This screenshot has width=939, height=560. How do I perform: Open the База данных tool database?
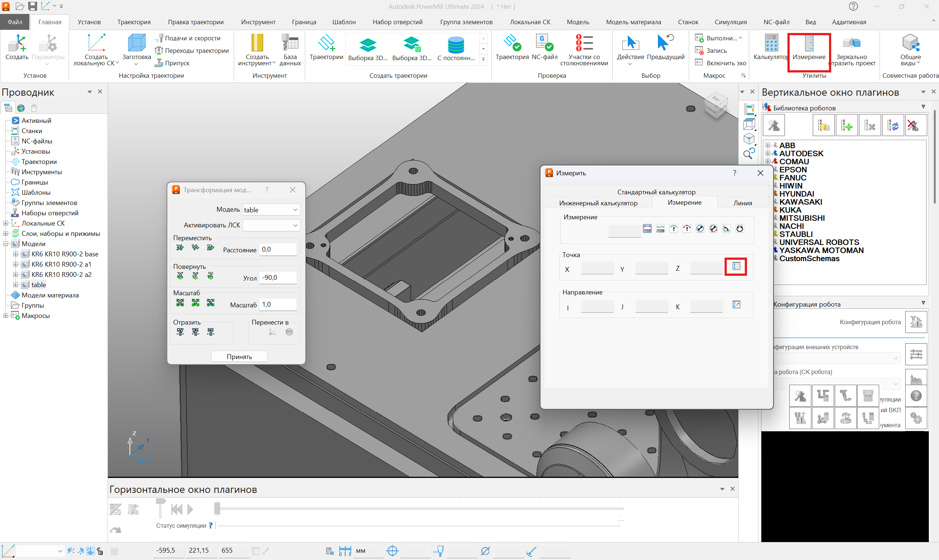coord(290,50)
